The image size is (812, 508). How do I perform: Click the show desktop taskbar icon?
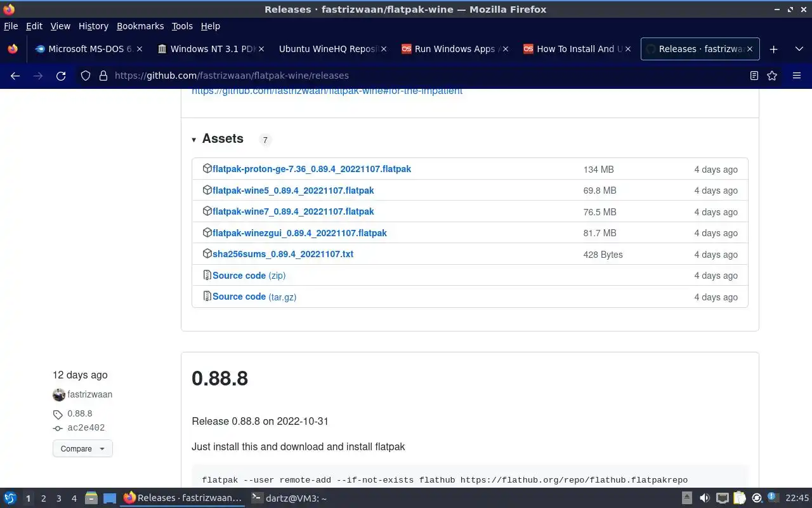point(110,498)
